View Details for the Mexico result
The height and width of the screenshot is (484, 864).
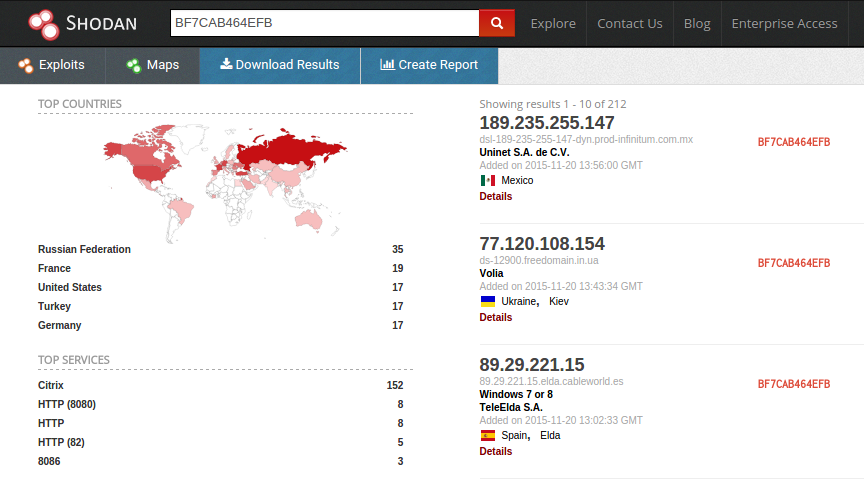pyautogui.click(x=495, y=196)
